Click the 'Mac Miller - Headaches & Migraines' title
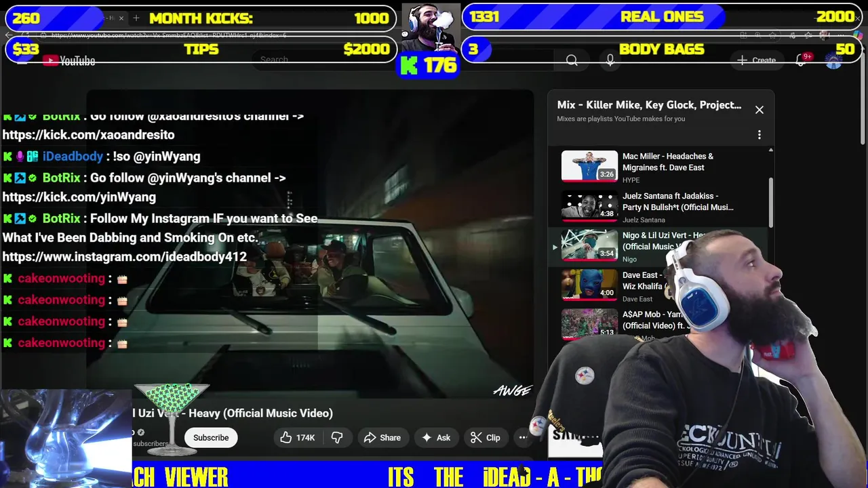 (x=668, y=162)
